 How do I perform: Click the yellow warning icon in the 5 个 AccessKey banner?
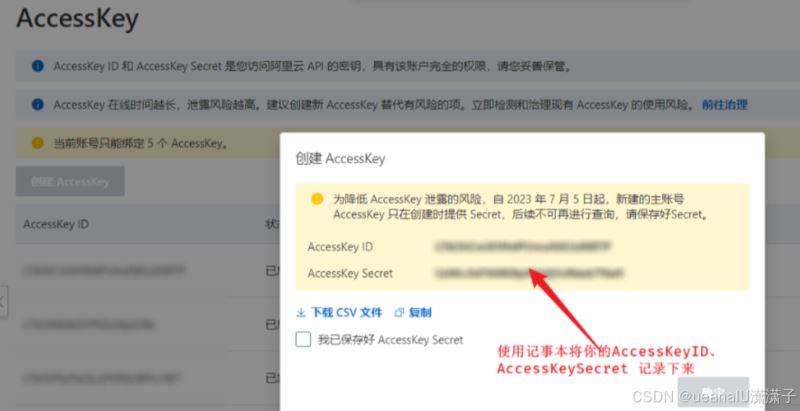point(38,143)
